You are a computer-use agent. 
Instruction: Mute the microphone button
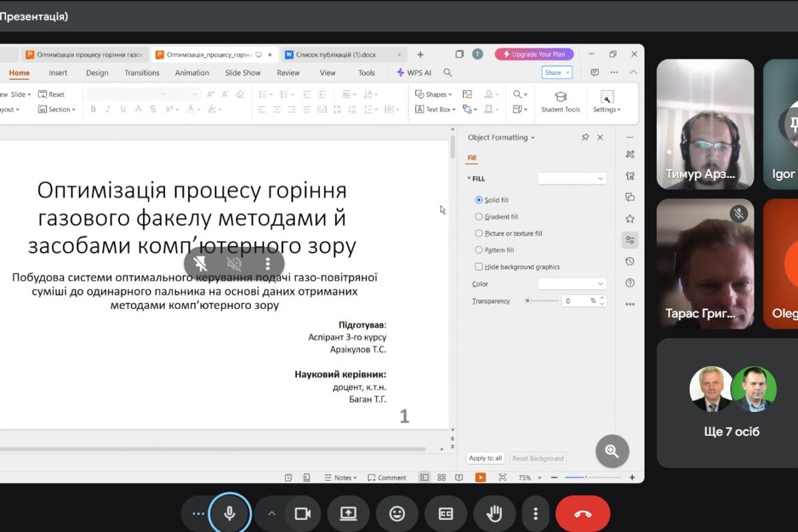[x=230, y=514]
